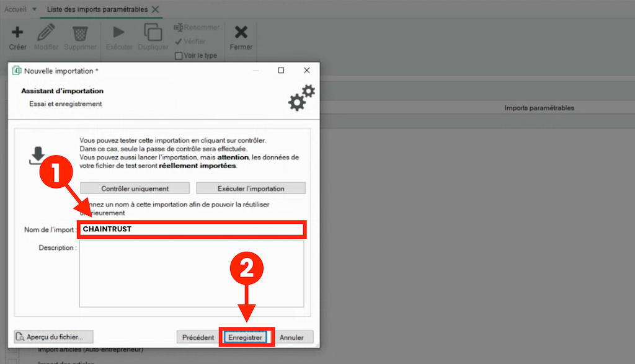
Task: Close the Nouvelle importation dialog
Action: [306, 71]
